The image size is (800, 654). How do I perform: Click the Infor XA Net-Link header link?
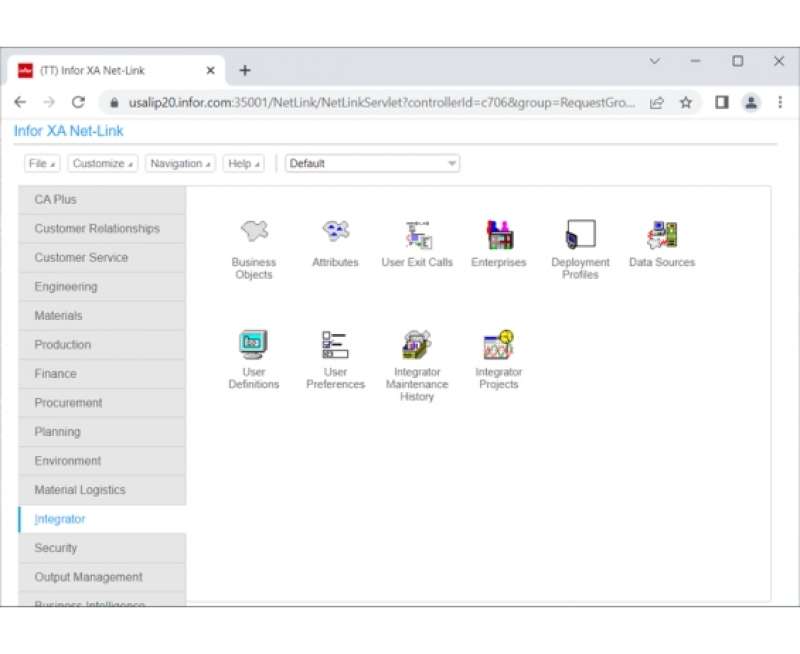pos(69,130)
